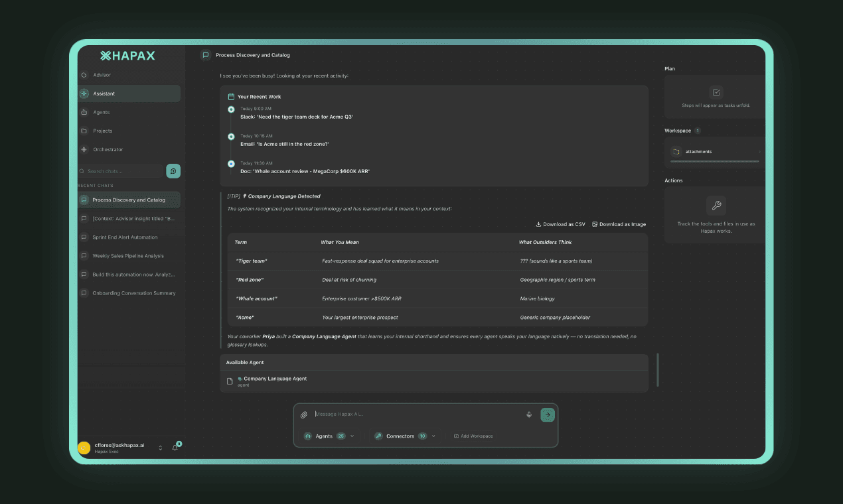The image size is (843, 504).
Task: Expand the Connectors dropdown chevron
Action: click(x=433, y=436)
